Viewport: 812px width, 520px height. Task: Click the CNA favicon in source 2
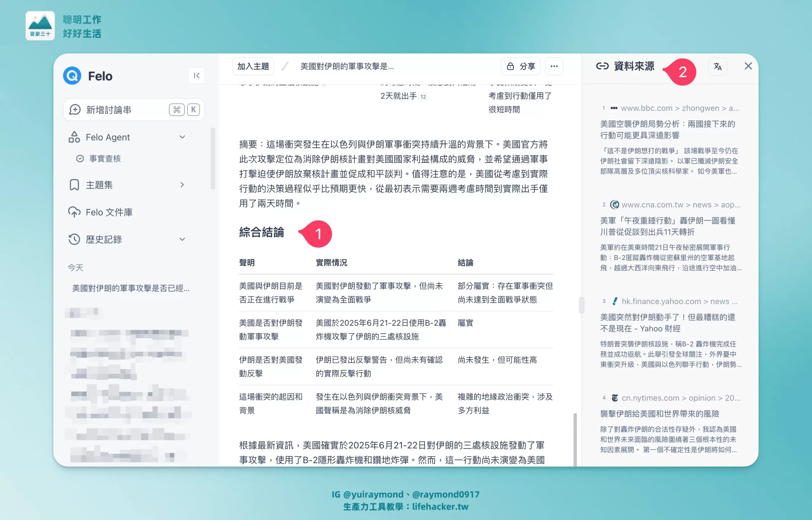614,205
